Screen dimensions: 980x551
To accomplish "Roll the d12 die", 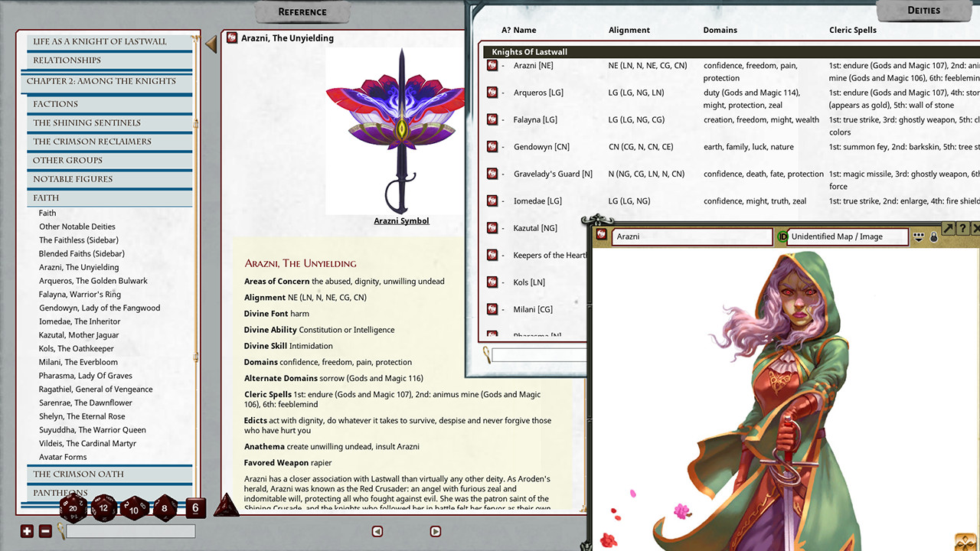I will (103, 507).
